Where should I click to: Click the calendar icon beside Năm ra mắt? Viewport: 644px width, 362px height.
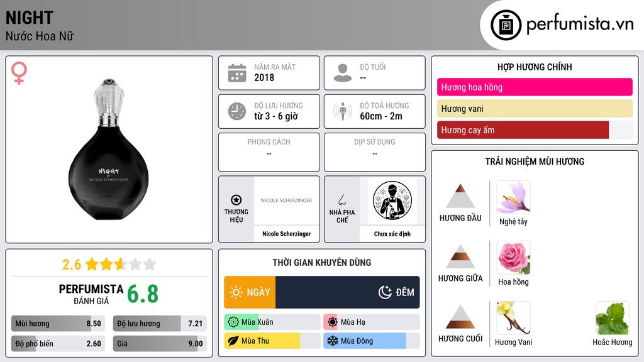237,73
